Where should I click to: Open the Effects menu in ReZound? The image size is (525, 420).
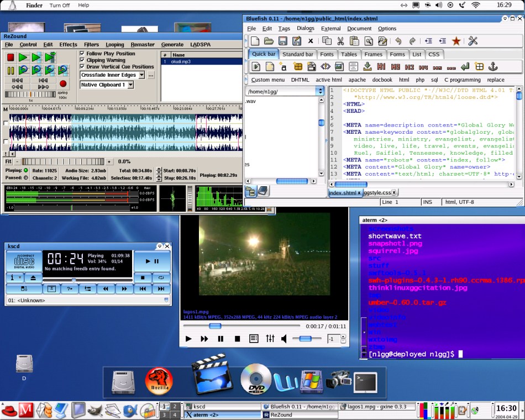coord(68,45)
